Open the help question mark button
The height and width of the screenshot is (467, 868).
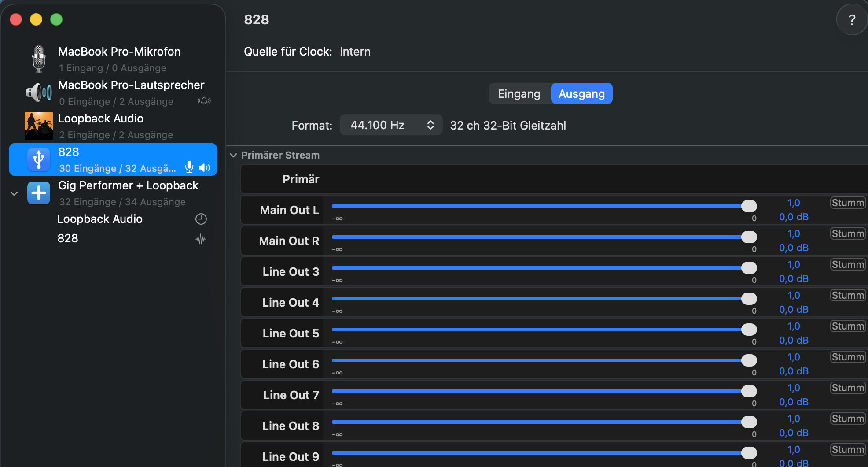point(852,20)
